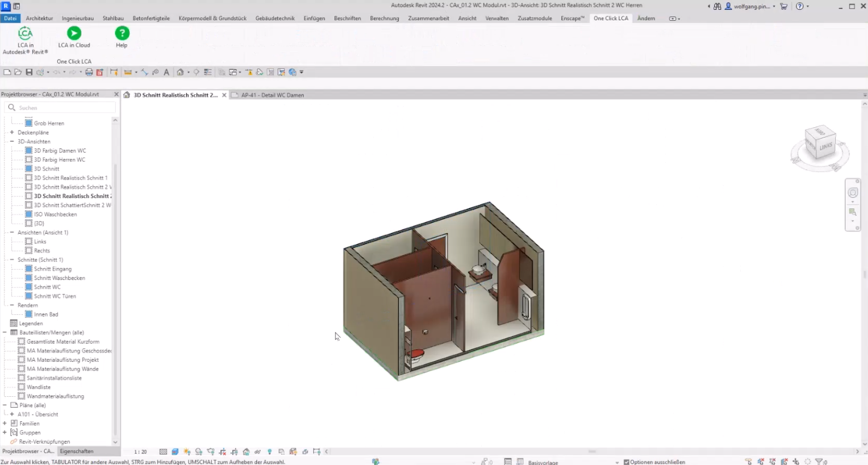Click the reveal hidden elements lightbulb icon
868x465 pixels.
click(270, 452)
